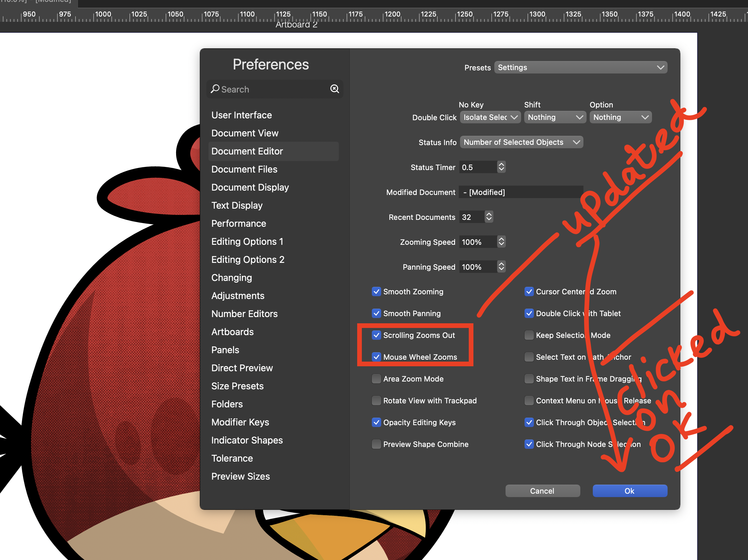Check the Preview Shape Combine option
This screenshot has height=560, width=748.
(376, 444)
